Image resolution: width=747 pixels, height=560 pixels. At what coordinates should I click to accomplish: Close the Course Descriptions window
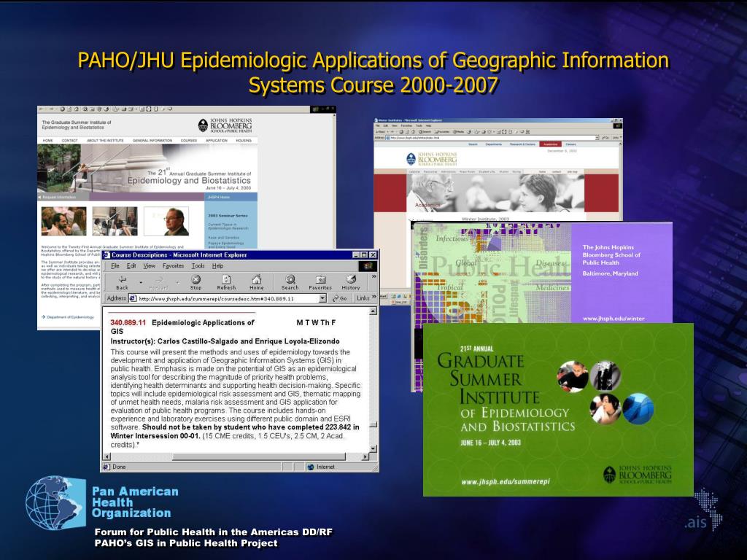point(373,255)
